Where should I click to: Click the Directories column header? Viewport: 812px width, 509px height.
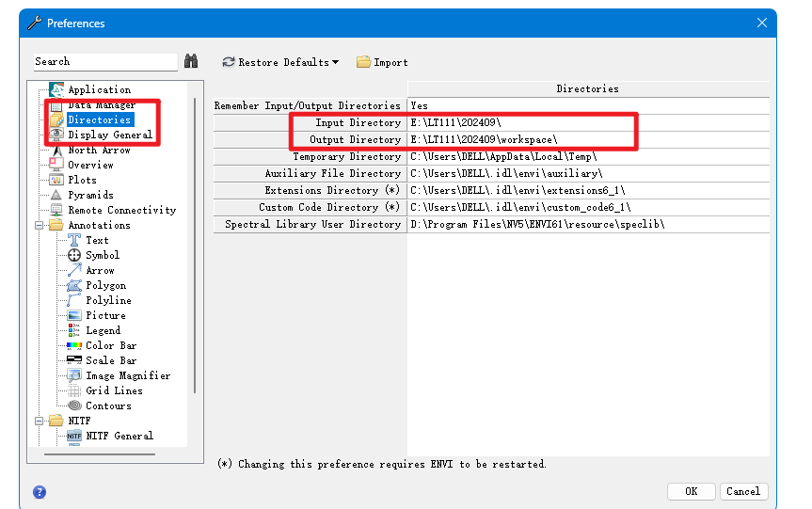(588, 89)
